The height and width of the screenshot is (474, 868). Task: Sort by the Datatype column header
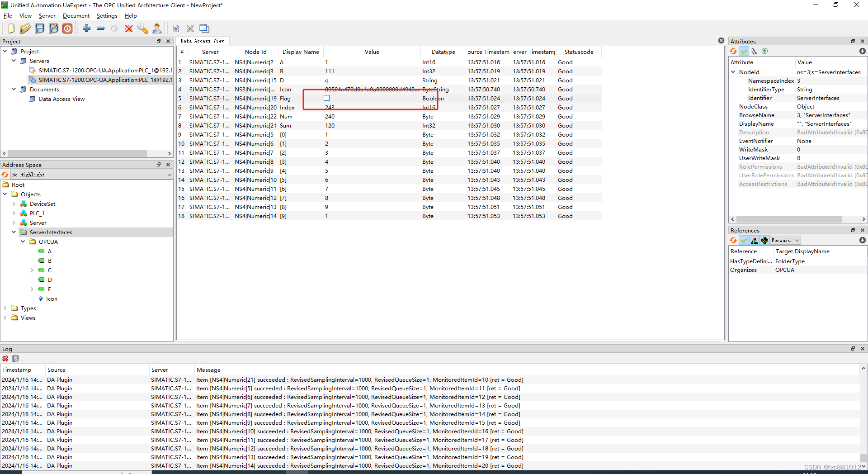(x=443, y=52)
